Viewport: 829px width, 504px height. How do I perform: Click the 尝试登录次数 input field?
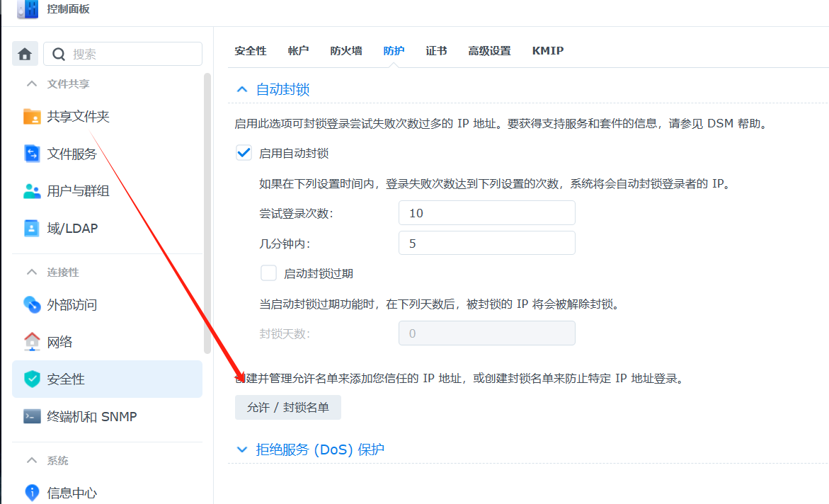[x=486, y=213]
